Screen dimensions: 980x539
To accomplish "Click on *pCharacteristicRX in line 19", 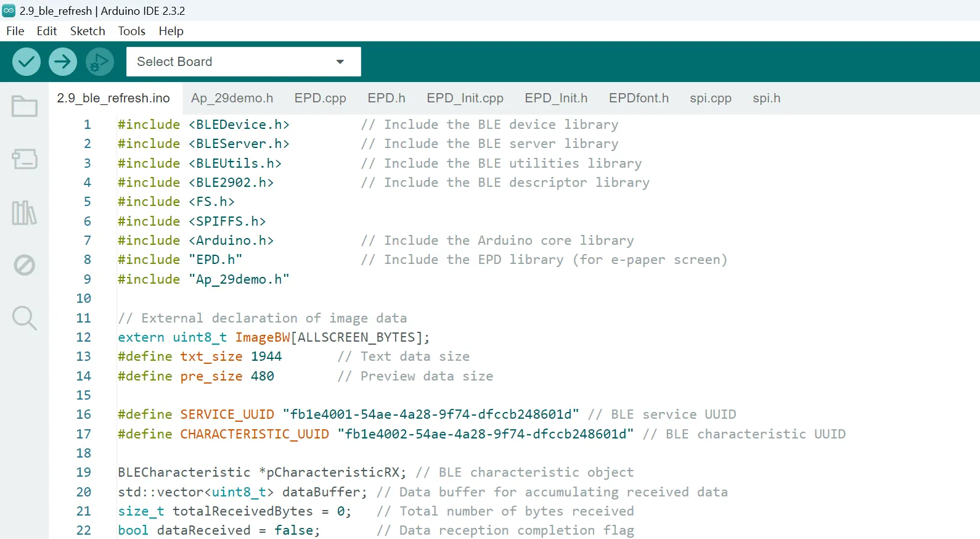I will click(x=329, y=472).
